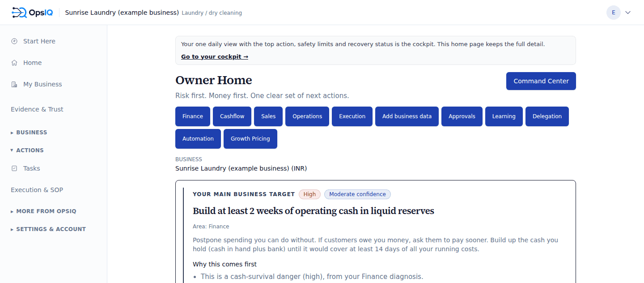
Task: Expand the BUSINESS sidebar section
Action: [x=29, y=133]
